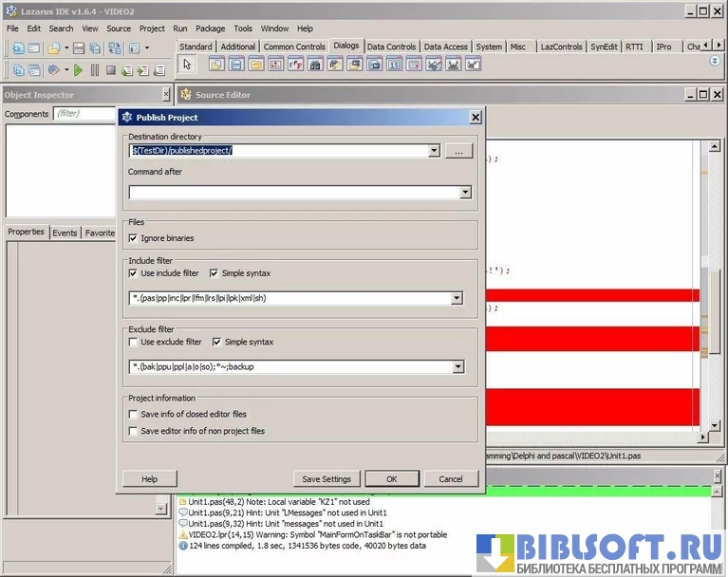Click the Save file toolbar icon
Screen dimensions: 728x577
point(79,47)
